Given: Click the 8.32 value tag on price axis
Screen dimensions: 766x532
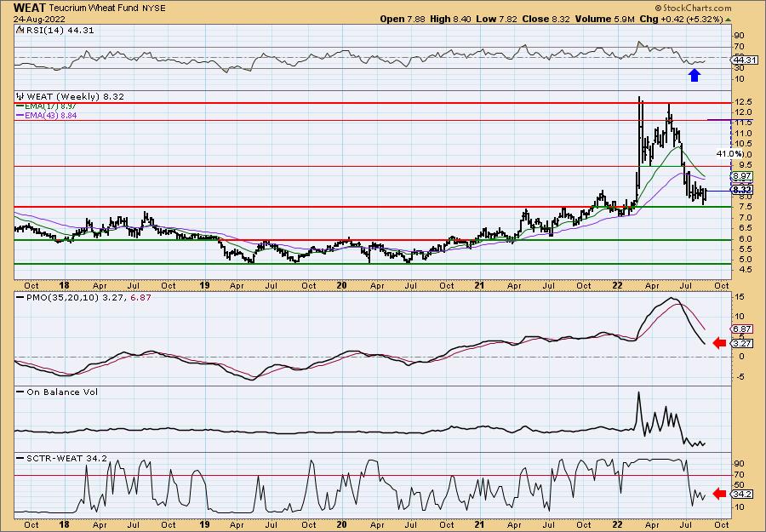Looking at the screenshot, I should [x=742, y=190].
